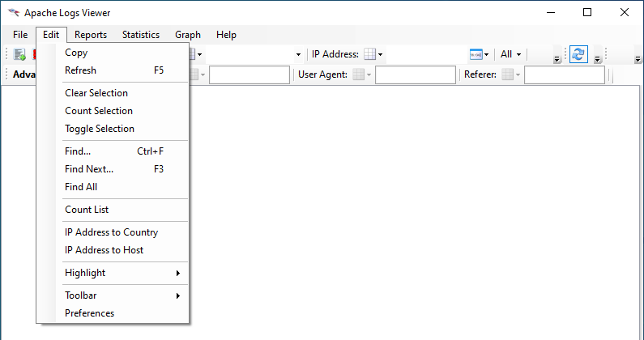Click the refresh arrows toolbar icon
644x340 pixels.
pyautogui.click(x=578, y=54)
